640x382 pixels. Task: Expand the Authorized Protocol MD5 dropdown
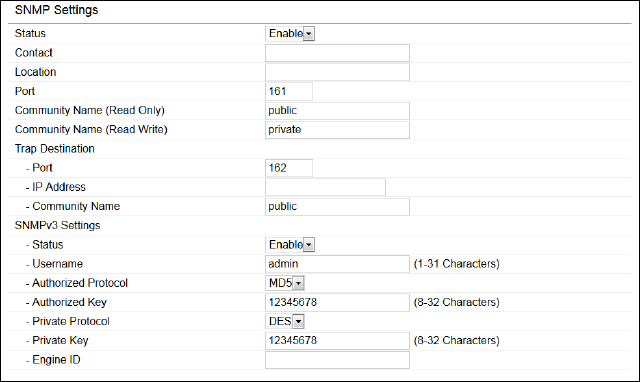point(285,283)
